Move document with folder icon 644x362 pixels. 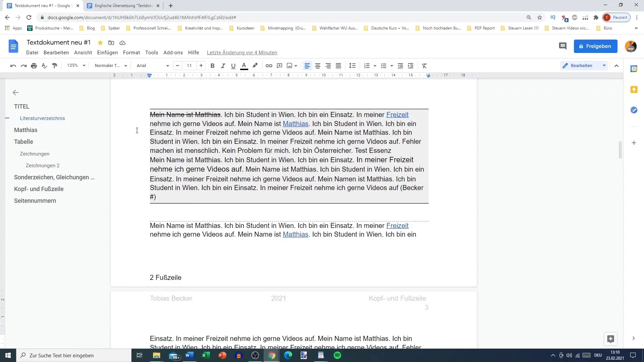[x=111, y=43]
